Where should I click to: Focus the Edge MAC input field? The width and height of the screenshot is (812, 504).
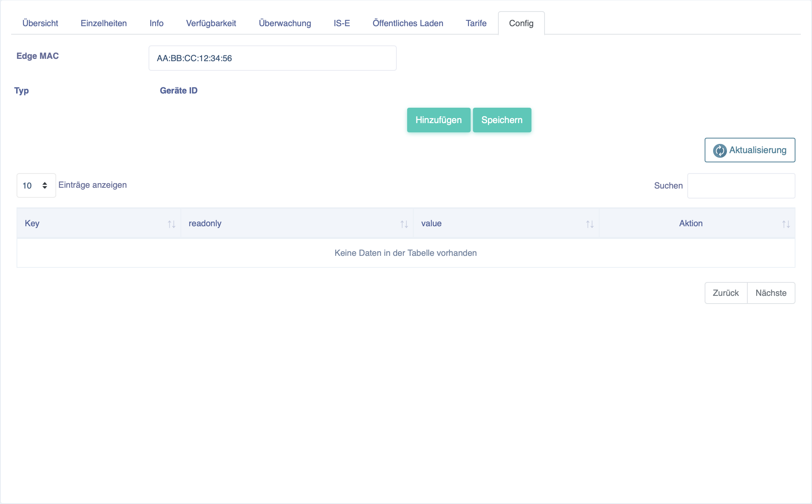point(272,58)
